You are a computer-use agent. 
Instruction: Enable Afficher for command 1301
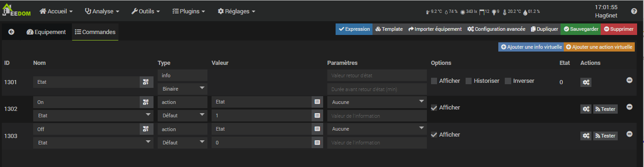pos(434,81)
